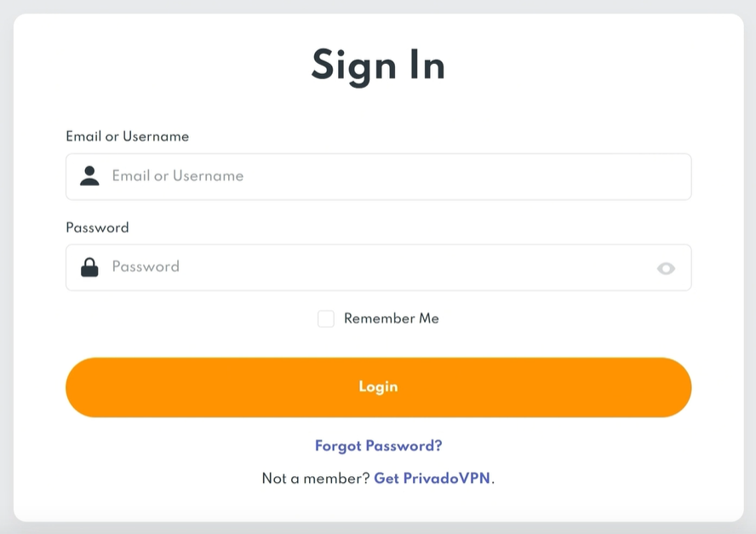The image size is (756, 534).
Task: Enable the Remember Me checkbox
Action: (326, 319)
